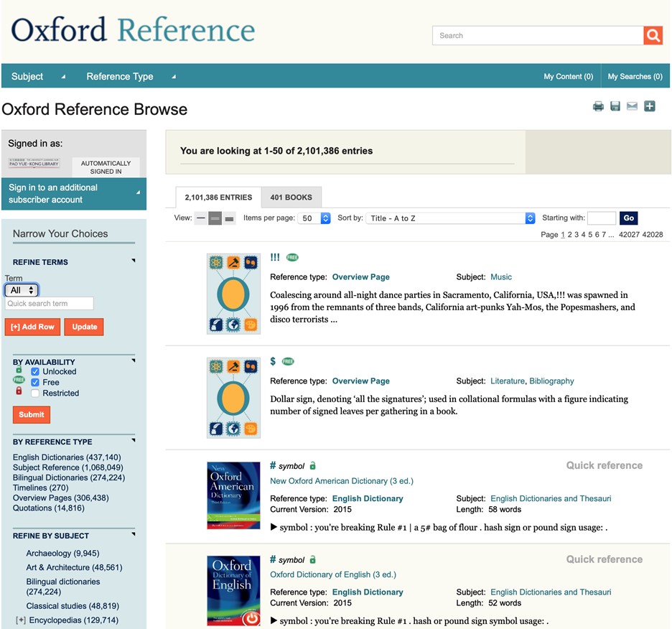Click the Update button
The image size is (672, 629).
[x=84, y=327]
